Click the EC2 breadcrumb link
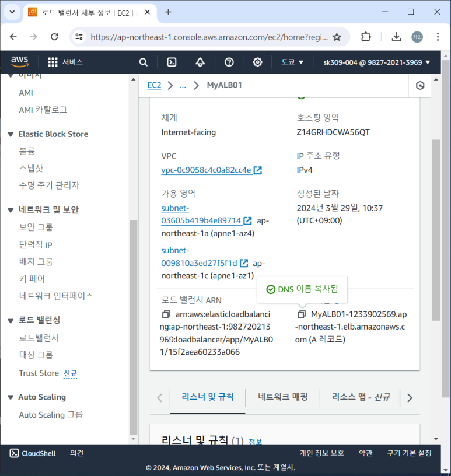Viewport: 451px width, 476px height. (154, 85)
